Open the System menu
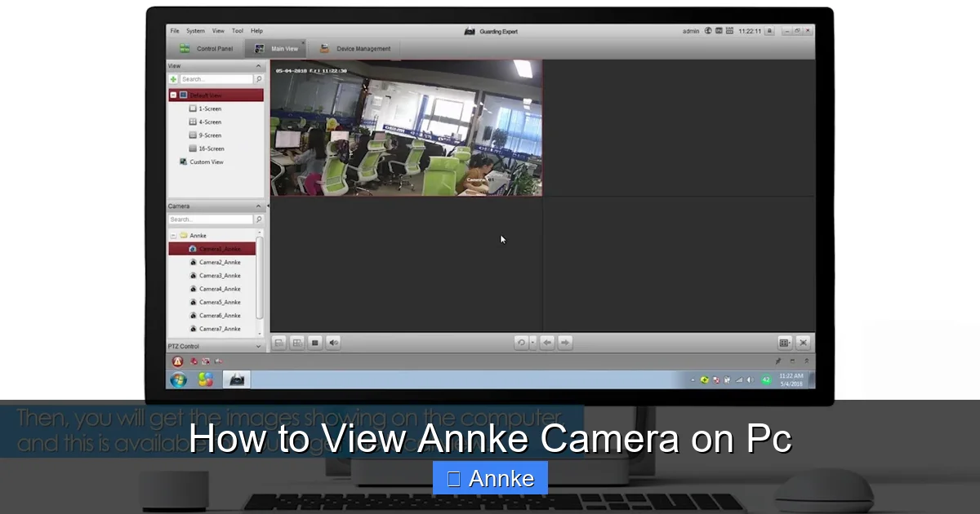Screen dimensions: 980x514 [195, 31]
